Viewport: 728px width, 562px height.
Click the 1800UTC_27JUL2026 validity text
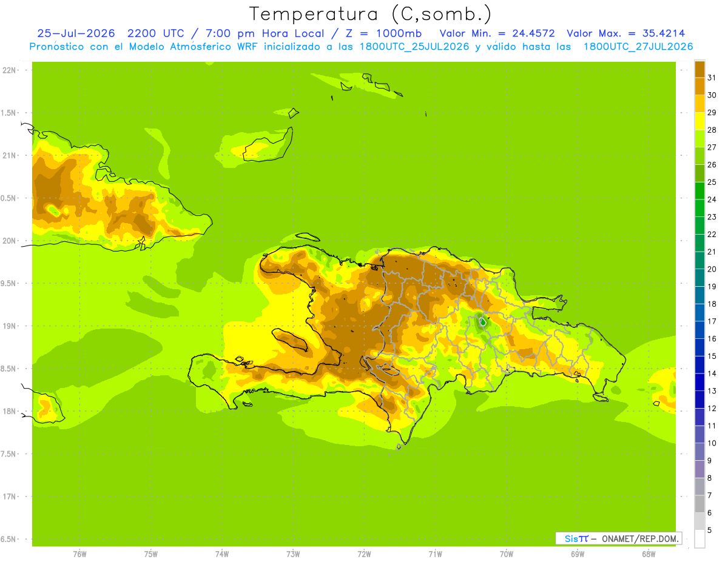coord(638,47)
